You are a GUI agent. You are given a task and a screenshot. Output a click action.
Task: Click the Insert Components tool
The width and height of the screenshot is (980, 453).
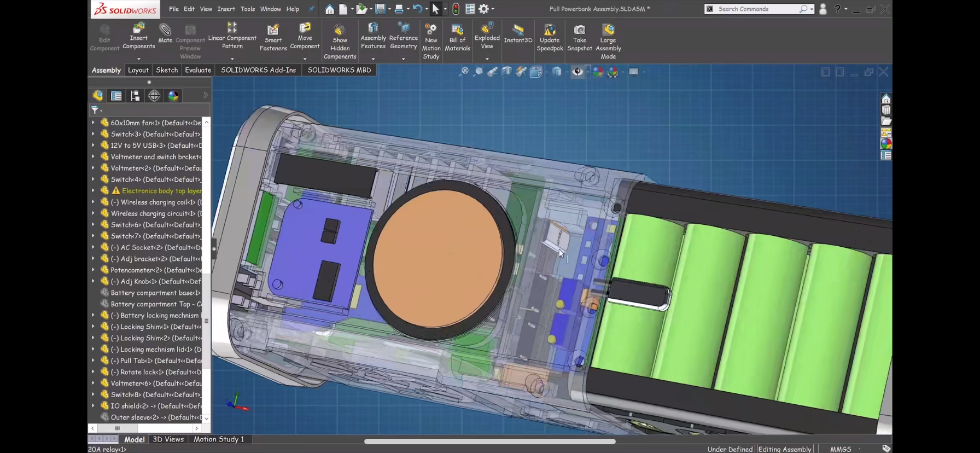click(x=138, y=36)
